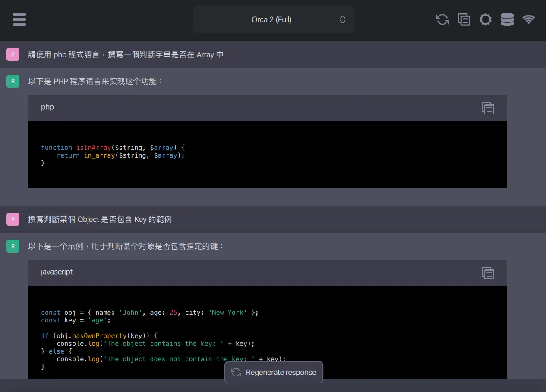546x392 pixels.
Task: Click the Regenerate response button
Action: [274, 372]
